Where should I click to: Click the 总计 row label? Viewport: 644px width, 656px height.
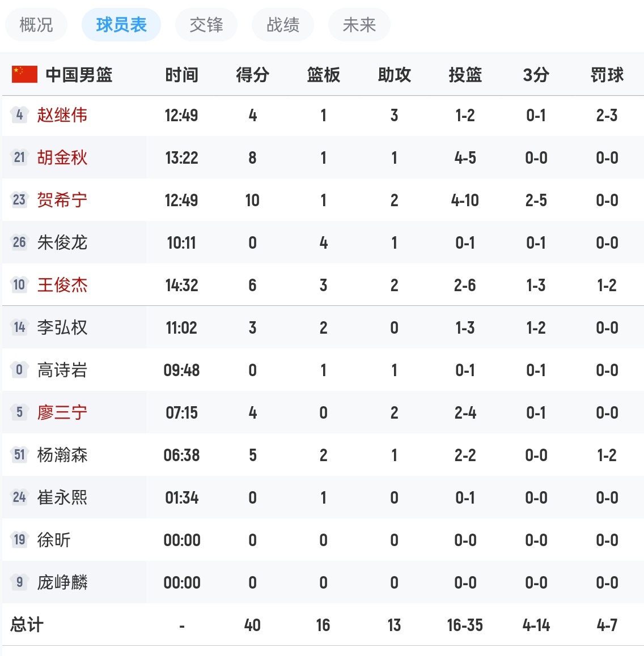coord(27,625)
